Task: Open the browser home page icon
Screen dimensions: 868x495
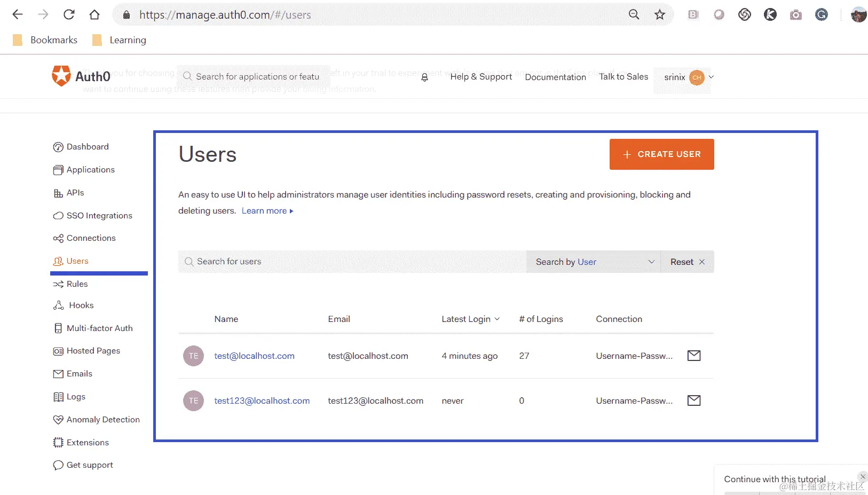Action: point(94,14)
